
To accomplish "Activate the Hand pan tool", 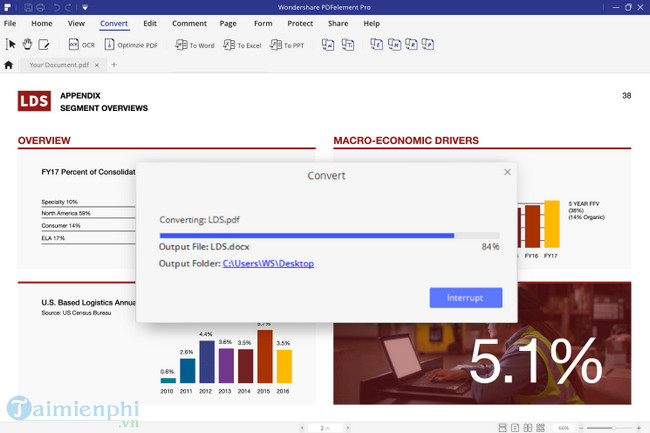I will coord(27,44).
